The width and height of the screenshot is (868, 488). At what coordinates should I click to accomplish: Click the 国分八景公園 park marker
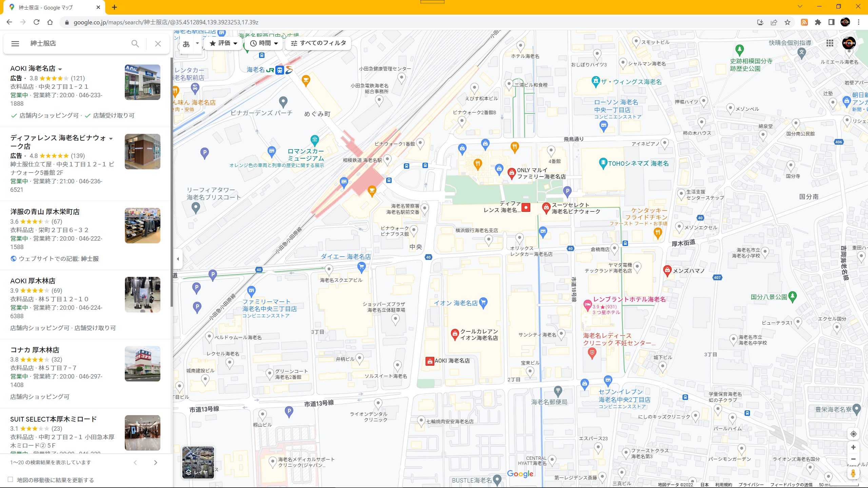click(x=792, y=297)
